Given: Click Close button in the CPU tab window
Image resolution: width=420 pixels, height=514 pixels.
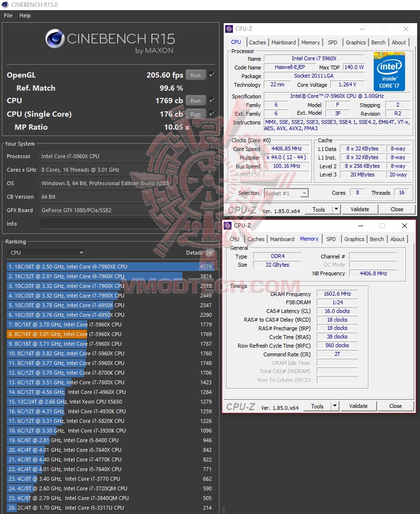Looking at the screenshot, I should point(397,209).
